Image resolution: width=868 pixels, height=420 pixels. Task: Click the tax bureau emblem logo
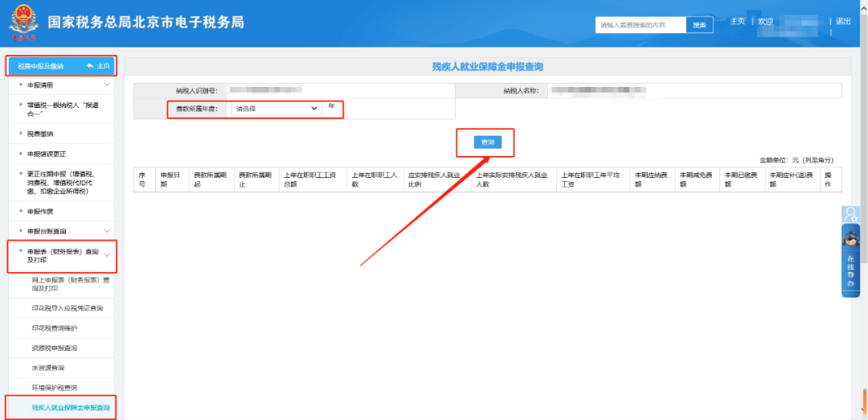tap(23, 23)
